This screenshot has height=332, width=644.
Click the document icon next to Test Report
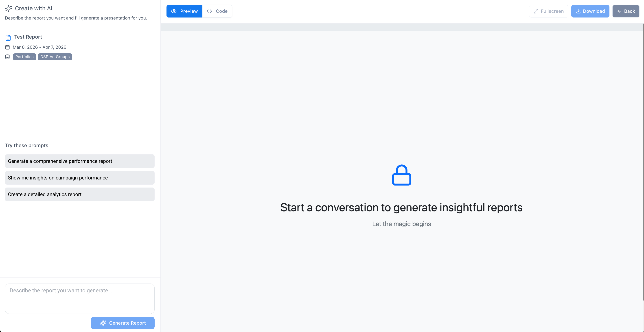(8, 37)
